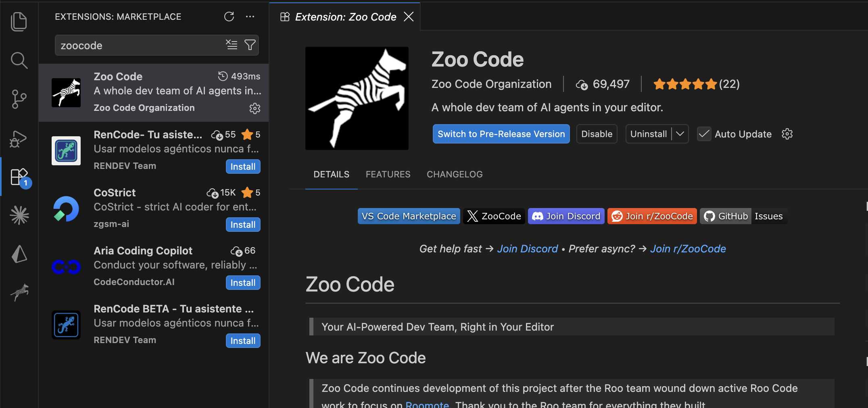
Task: Select the Aria Coding Copilot logo
Action: click(66, 267)
